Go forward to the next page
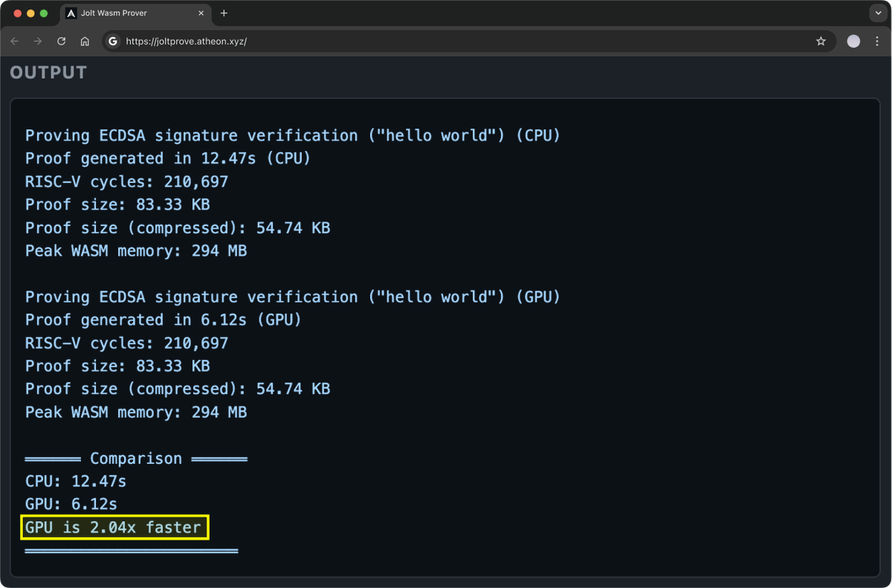 click(38, 42)
